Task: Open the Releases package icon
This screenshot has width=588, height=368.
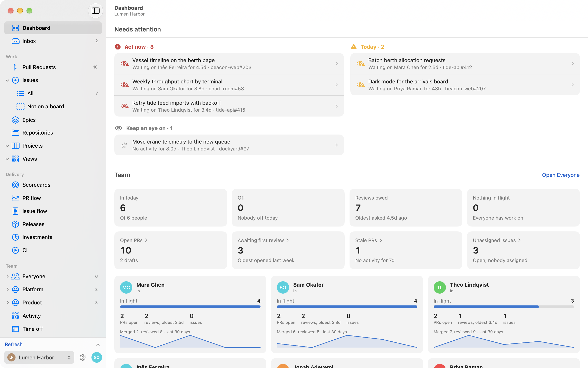Action: click(16, 224)
